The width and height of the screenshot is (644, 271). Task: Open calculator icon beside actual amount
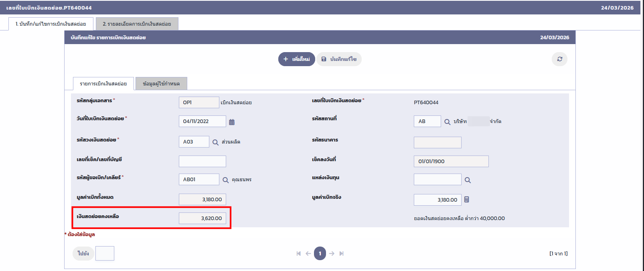pos(466,200)
